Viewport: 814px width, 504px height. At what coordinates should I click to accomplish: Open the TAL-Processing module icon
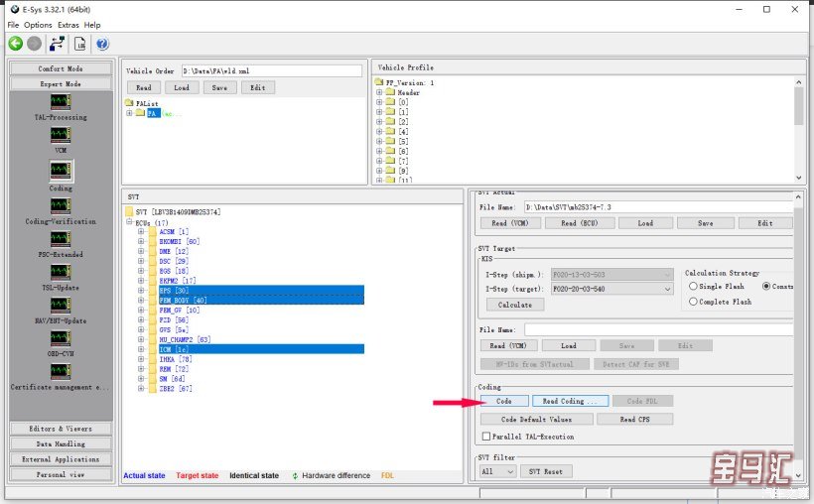tap(61, 102)
